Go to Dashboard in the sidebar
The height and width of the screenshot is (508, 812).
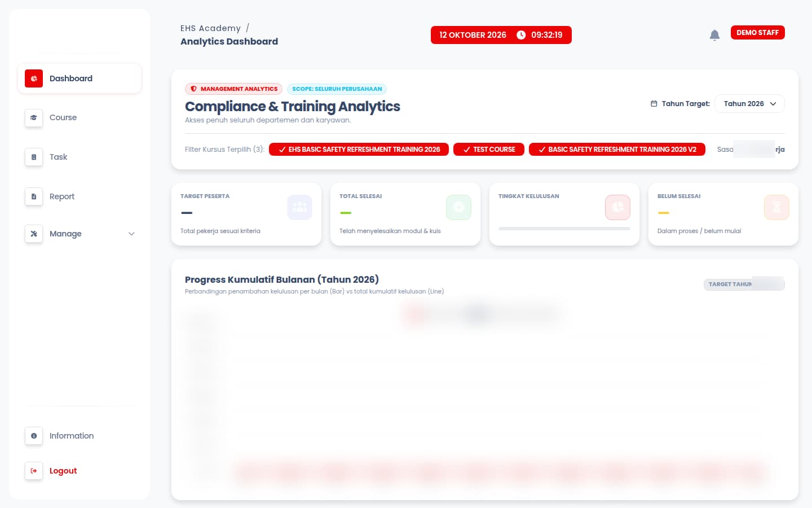[x=80, y=78]
